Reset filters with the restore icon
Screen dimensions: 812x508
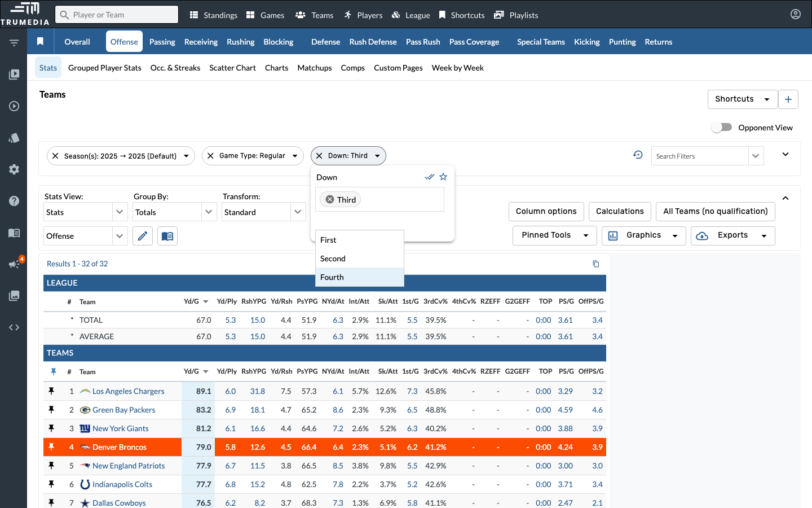coord(638,155)
